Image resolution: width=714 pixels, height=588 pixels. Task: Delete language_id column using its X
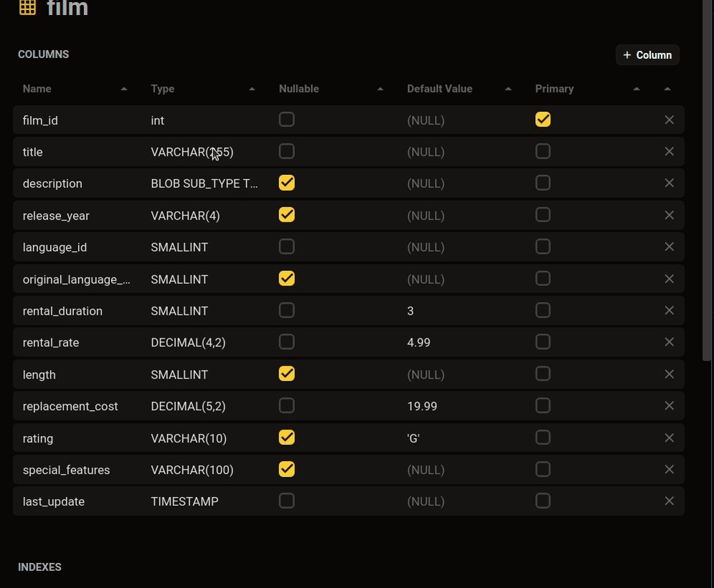669,247
